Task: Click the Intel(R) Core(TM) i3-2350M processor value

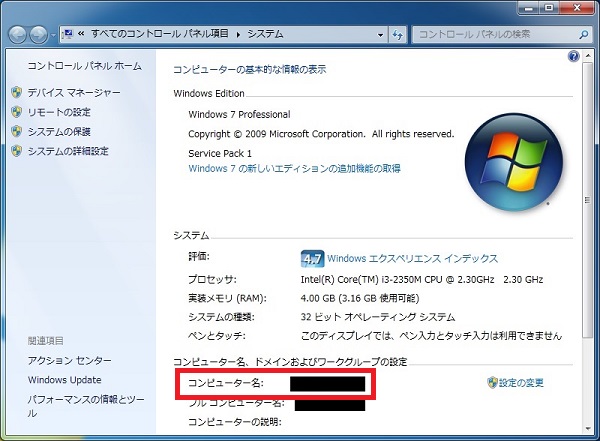Action: (422, 279)
